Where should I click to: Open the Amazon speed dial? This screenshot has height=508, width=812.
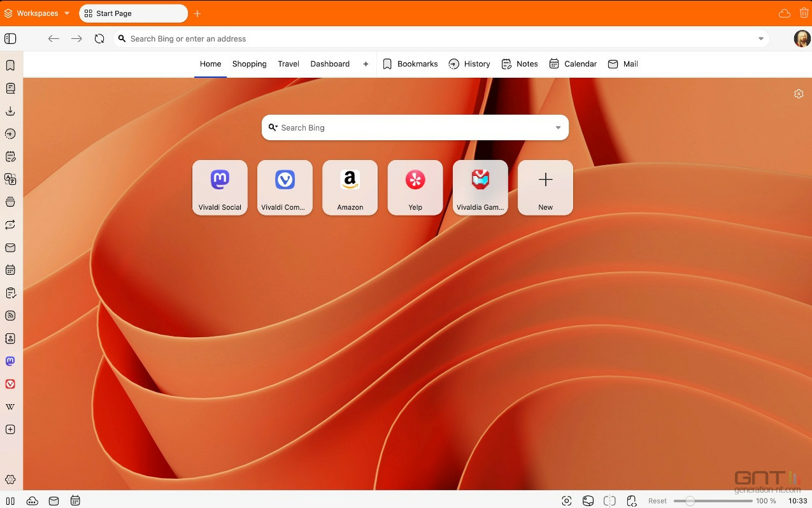point(350,187)
